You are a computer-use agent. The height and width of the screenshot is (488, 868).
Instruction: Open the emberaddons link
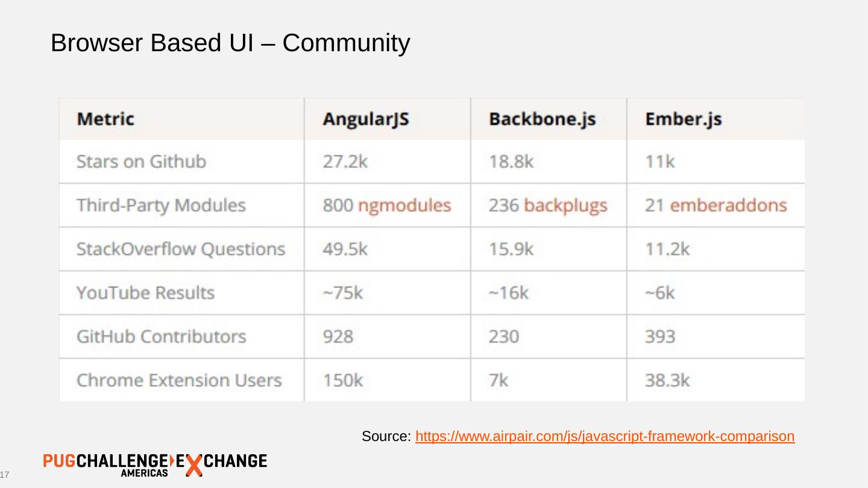tap(728, 205)
